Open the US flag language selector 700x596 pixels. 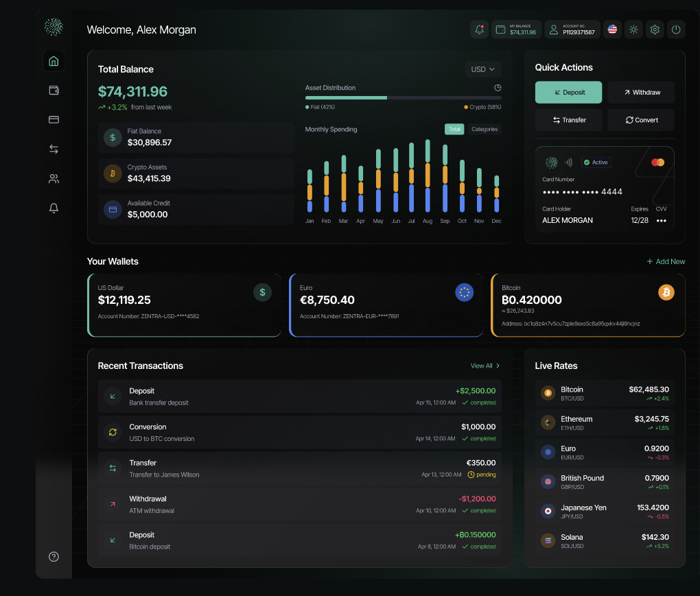(x=612, y=29)
